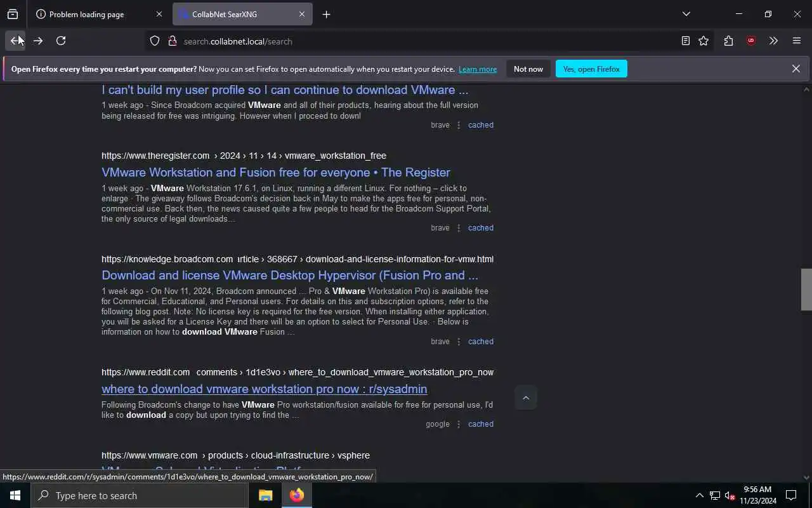Open cached link for user profile result
The image size is (812, 508).
tap(481, 125)
